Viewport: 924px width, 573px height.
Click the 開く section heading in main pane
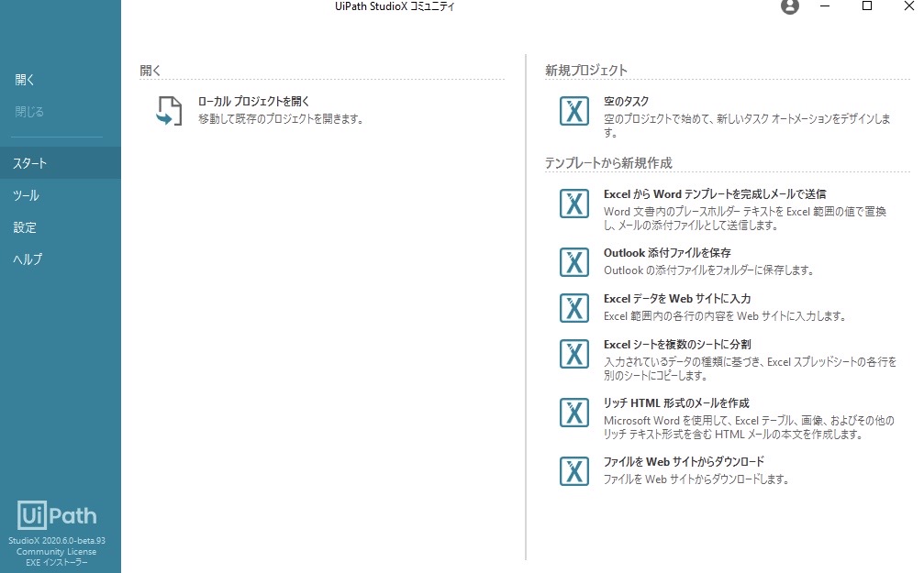150,70
